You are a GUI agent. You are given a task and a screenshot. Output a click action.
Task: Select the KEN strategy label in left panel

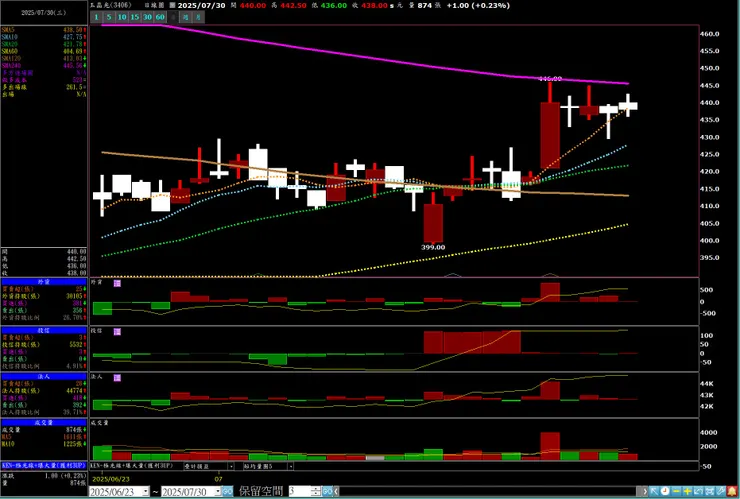[44, 465]
